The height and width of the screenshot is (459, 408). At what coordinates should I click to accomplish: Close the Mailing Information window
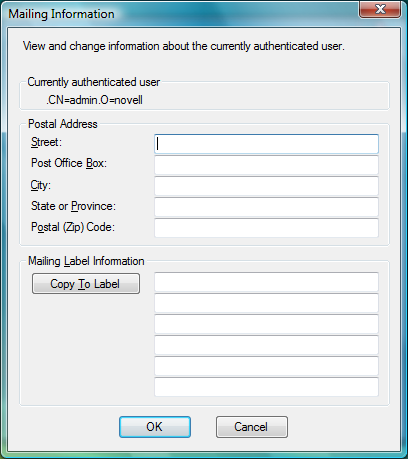(380, 9)
